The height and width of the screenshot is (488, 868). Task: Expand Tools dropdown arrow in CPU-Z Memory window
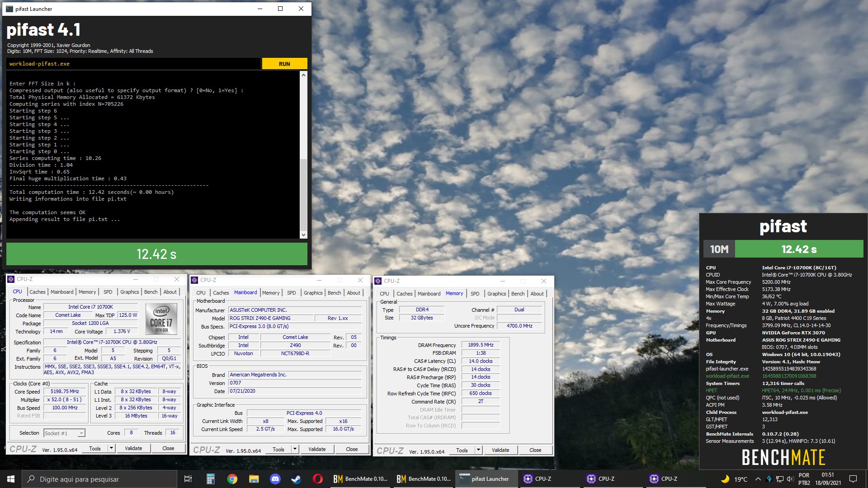click(x=478, y=450)
